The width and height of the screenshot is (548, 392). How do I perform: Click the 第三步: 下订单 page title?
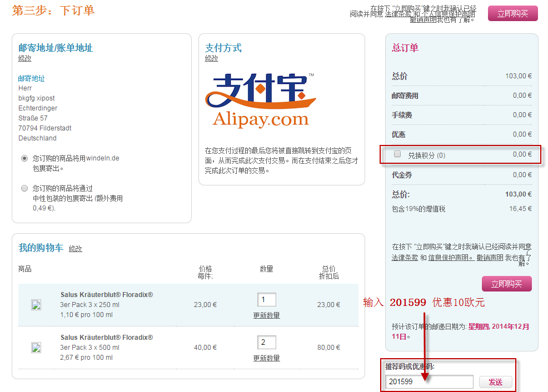coord(53,11)
